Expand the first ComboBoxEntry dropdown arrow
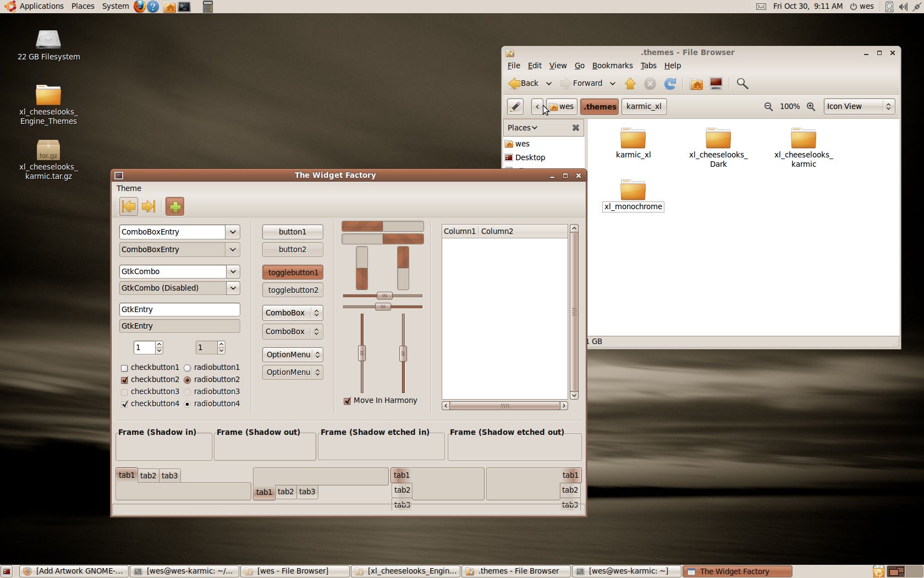The image size is (924, 578). coord(233,232)
